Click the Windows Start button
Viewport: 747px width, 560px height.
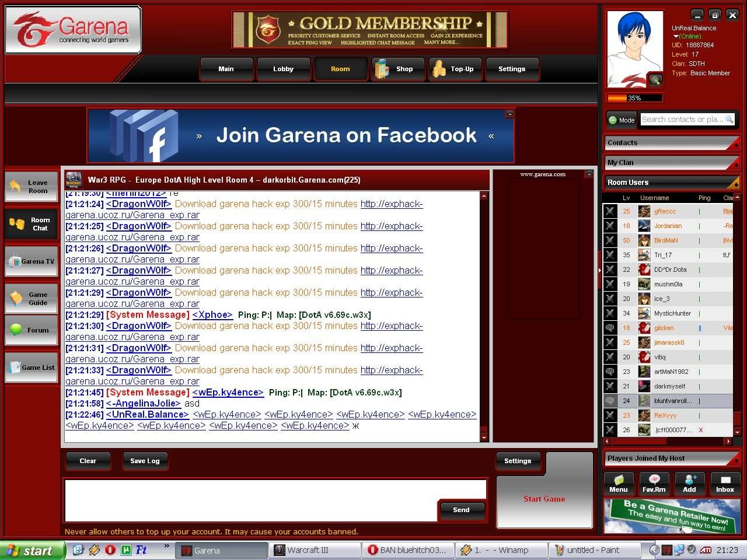[x=32, y=551]
